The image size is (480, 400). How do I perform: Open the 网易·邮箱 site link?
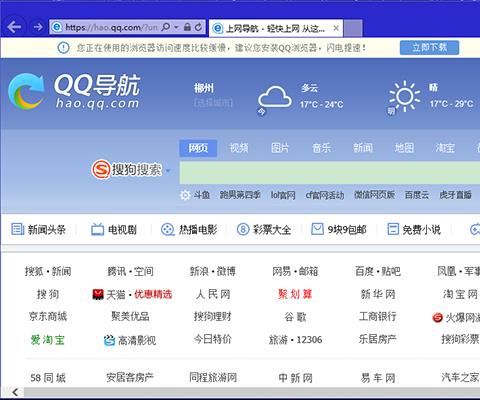point(295,271)
